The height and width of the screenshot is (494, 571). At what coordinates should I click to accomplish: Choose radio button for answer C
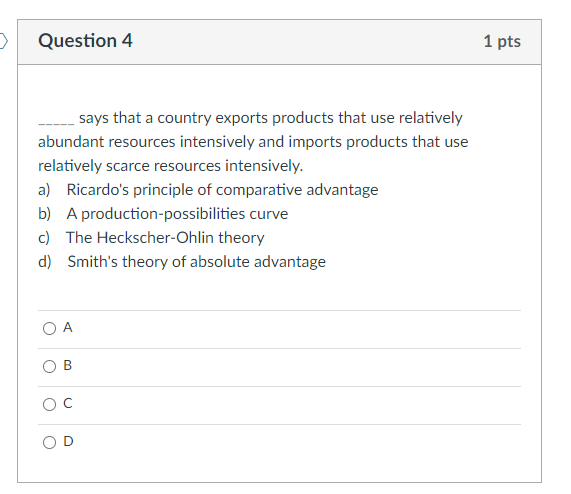[x=50, y=404]
